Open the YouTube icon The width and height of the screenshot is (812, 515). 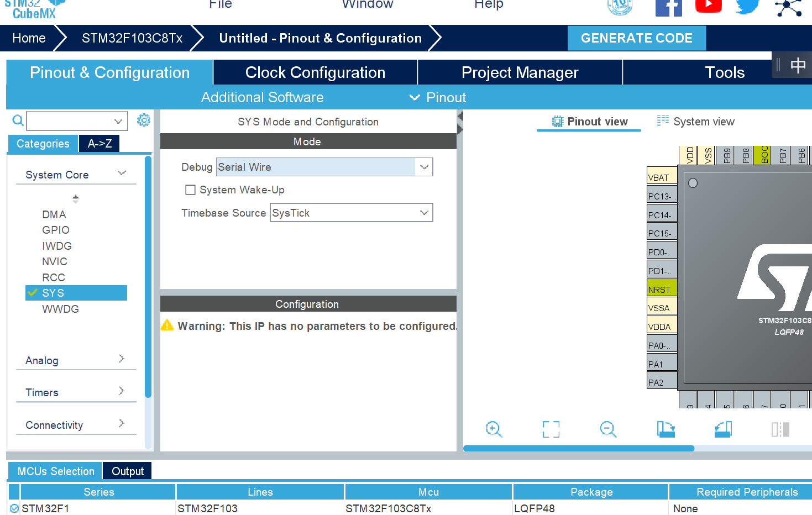pyautogui.click(x=709, y=6)
